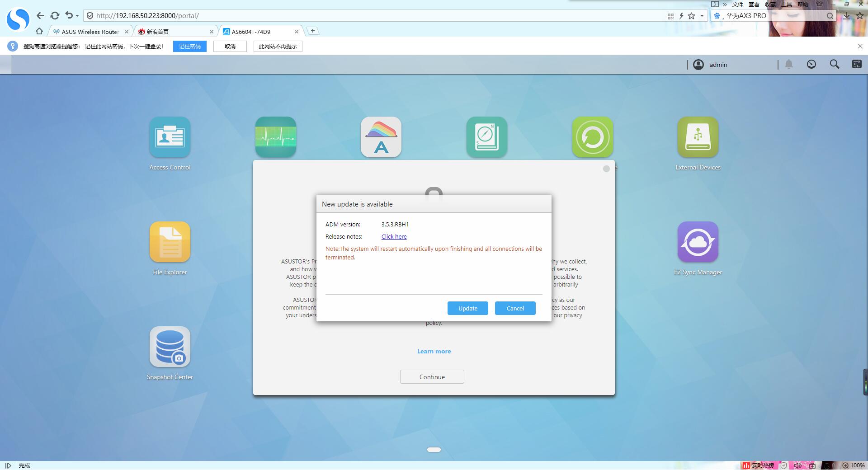Open the ADM searchlight magnifier

pyautogui.click(x=835, y=65)
